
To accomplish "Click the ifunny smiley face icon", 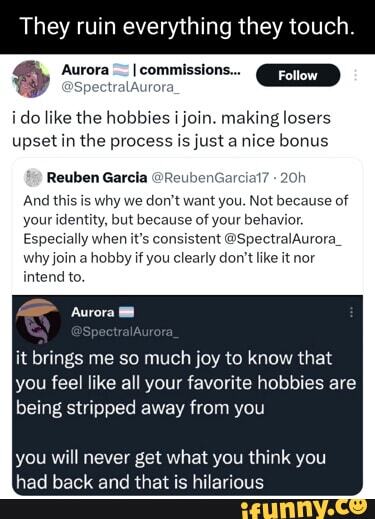I will click(358, 507).
